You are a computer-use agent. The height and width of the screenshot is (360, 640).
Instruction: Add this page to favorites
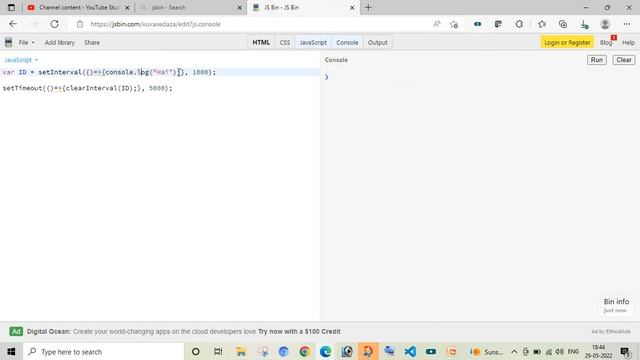(x=454, y=24)
